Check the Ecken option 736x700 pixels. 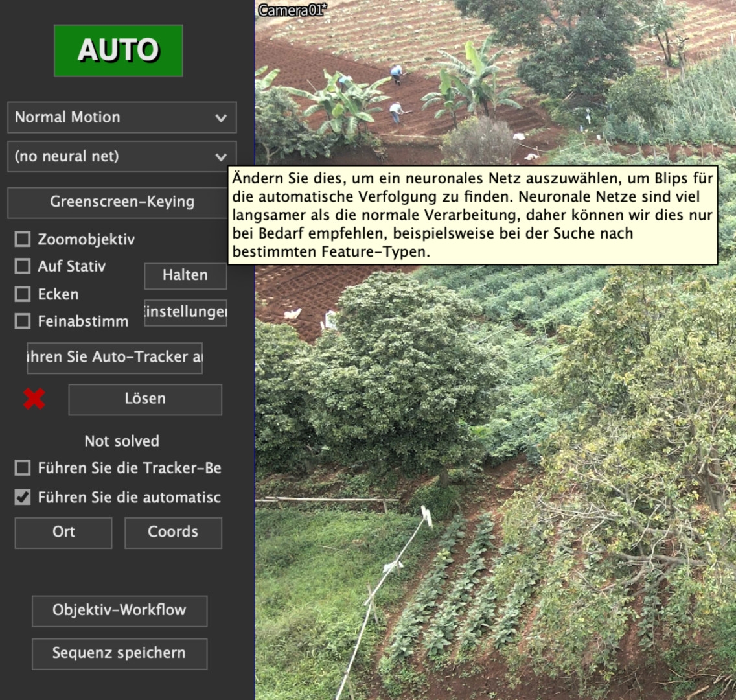(x=23, y=294)
